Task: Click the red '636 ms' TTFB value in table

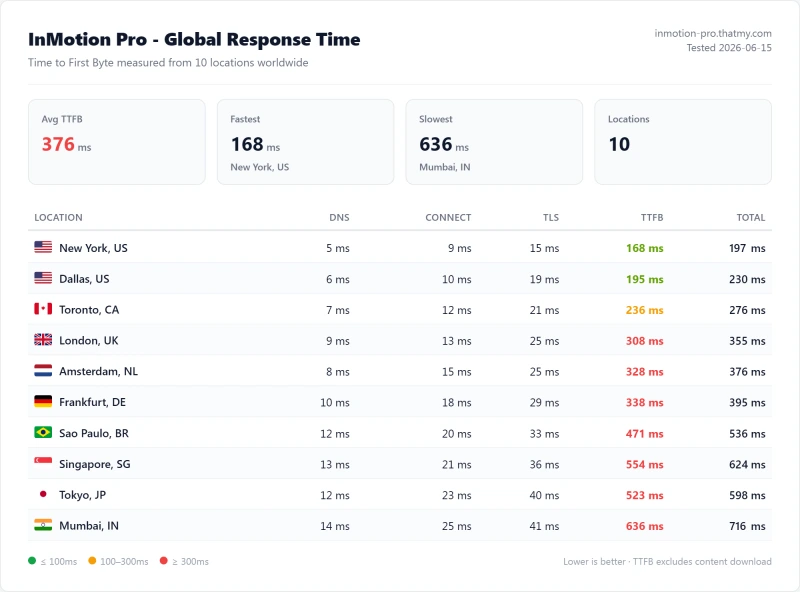Action: (645, 526)
